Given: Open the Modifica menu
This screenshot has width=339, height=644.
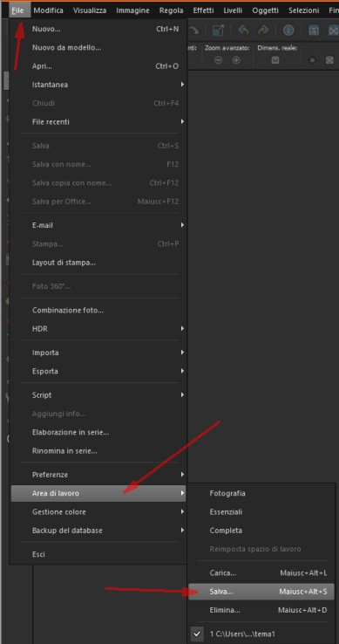Looking at the screenshot, I should coord(49,10).
